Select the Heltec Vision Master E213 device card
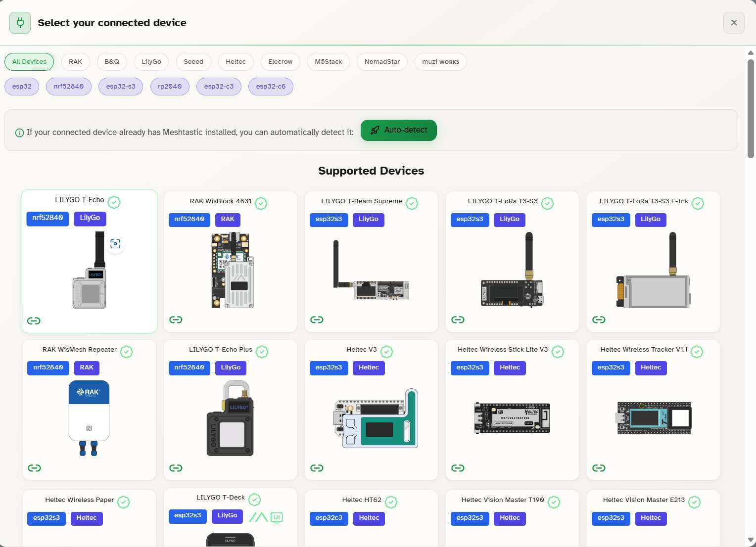 pos(653,517)
